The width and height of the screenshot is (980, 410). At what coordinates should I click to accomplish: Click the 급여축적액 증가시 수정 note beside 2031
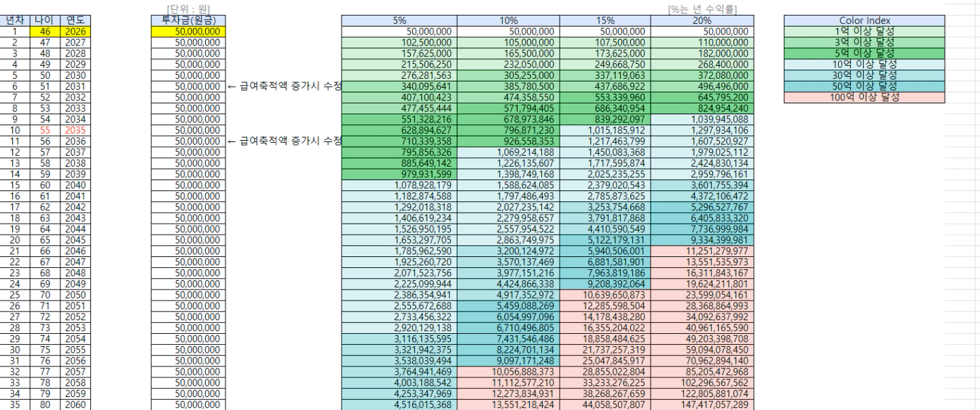click(284, 86)
